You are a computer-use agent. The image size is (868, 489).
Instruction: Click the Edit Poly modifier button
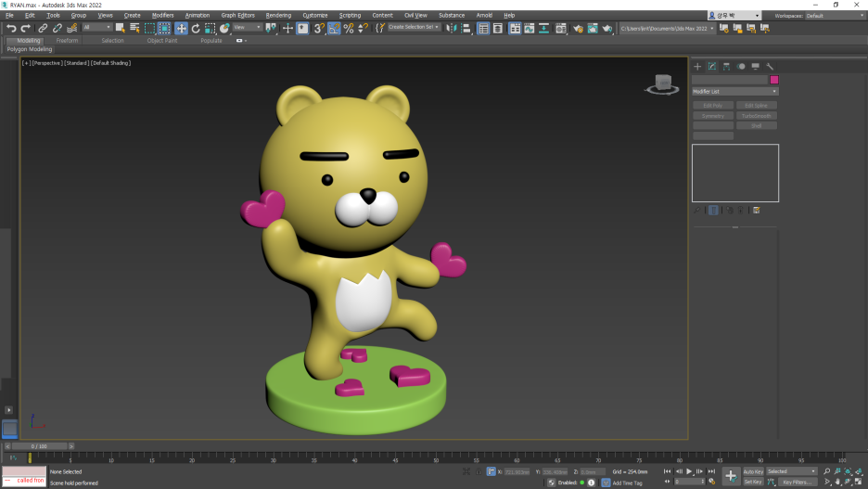click(713, 105)
